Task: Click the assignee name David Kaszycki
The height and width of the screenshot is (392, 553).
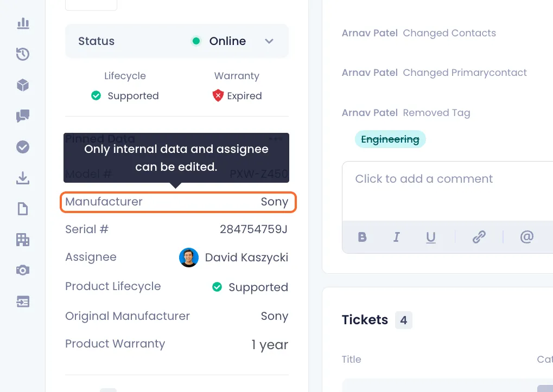Action: pos(246,258)
